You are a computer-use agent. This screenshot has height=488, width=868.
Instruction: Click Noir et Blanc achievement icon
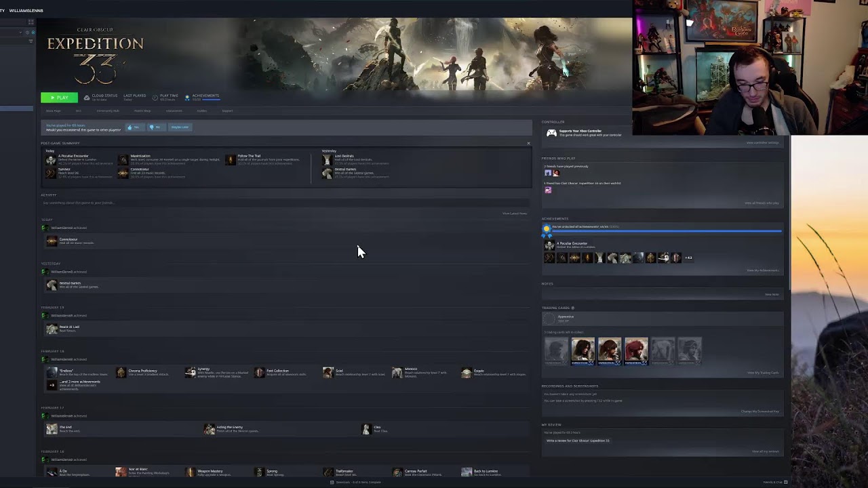coord(121,472)
